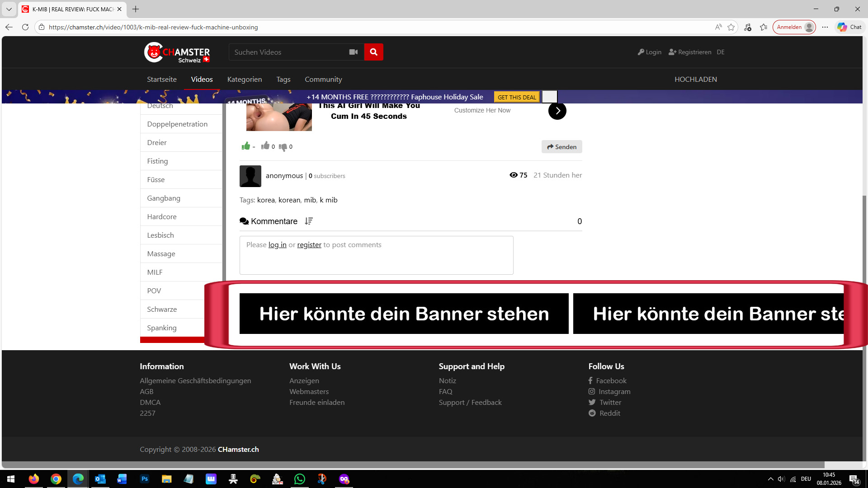The width and height of the screenshot is (868, 488).
Task: Click the GET THIS DEAL button
Action: pos(516,97)
